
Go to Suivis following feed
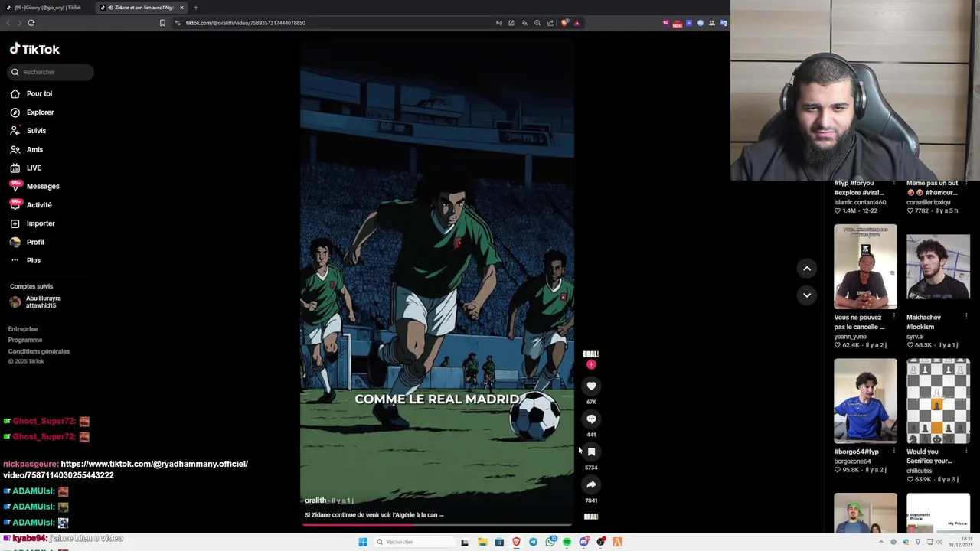(x=28, y=131)
